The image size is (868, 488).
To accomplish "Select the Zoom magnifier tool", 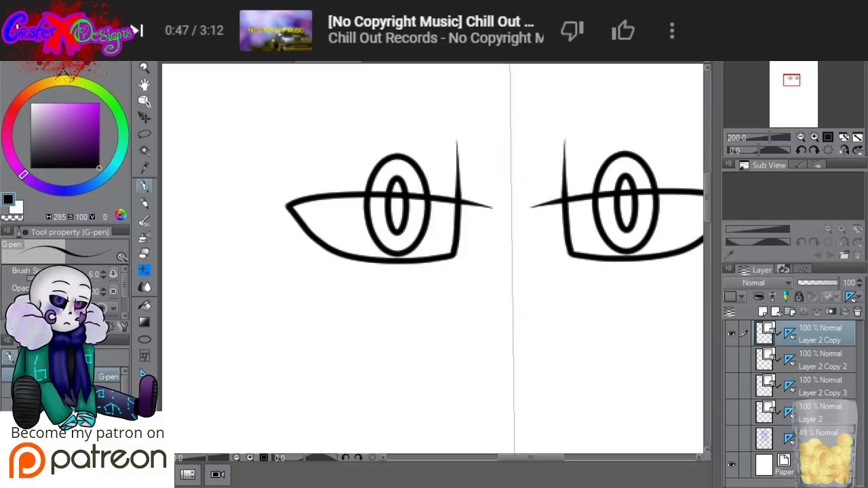I will coord(144,68).
